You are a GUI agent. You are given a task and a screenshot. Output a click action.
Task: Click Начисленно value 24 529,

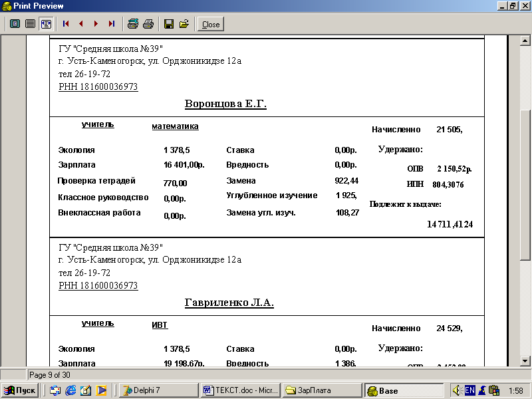coord(450,329)
